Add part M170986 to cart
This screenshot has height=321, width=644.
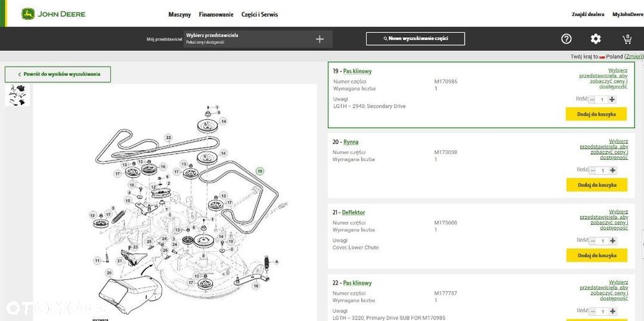[596, 114]
